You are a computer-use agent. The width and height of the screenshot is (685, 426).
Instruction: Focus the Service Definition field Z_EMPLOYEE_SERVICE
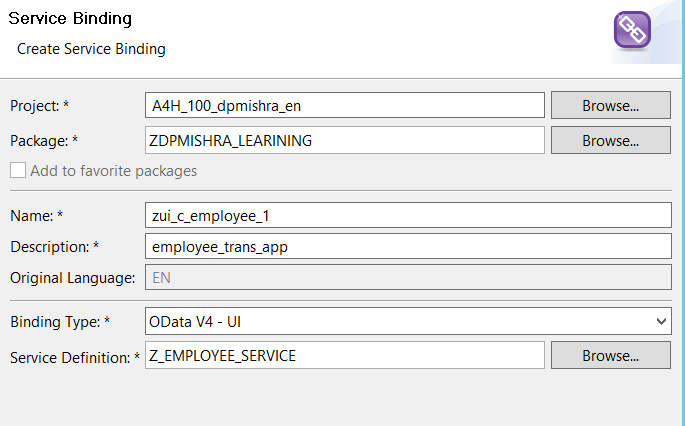coord(345,355)
